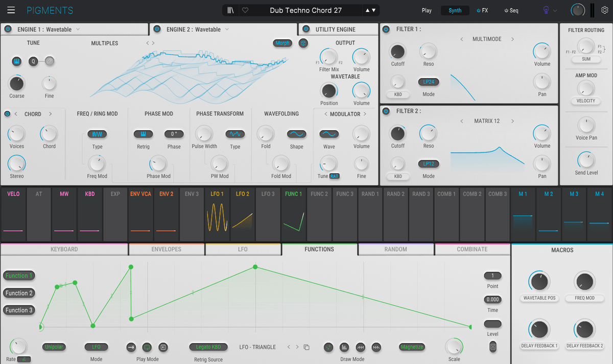Select the LFO 1 modulation source slot
Screen dimensions: 613x364
pos(218,214)
